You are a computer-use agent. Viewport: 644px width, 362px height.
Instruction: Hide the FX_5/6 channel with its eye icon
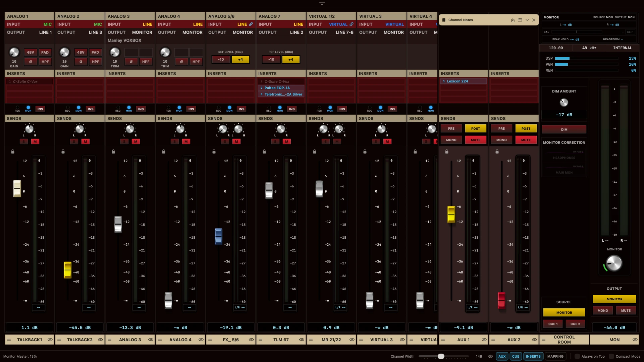(x=251, y=340)
